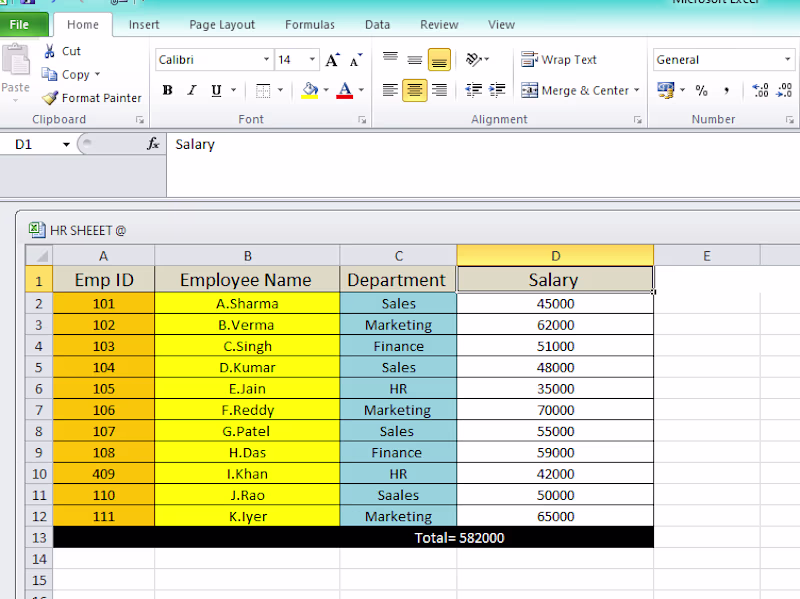Toggle the Center horizontal alignment button

point(415,90)
